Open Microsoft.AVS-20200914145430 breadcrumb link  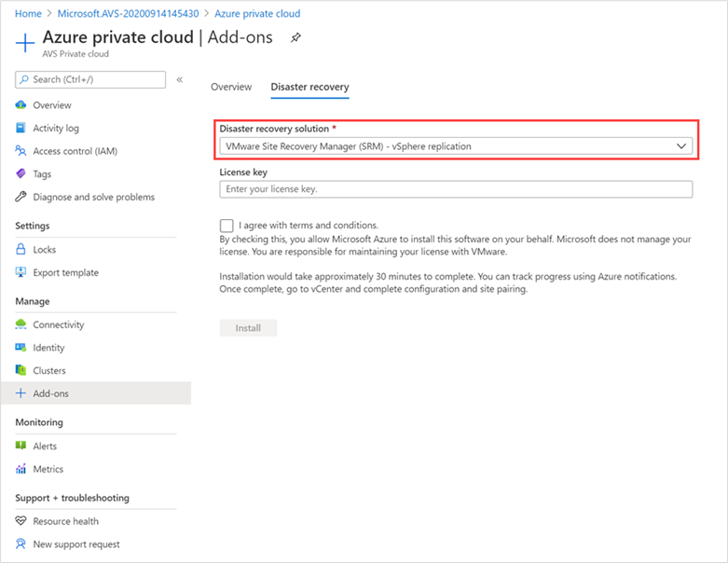tap(129, 14)
